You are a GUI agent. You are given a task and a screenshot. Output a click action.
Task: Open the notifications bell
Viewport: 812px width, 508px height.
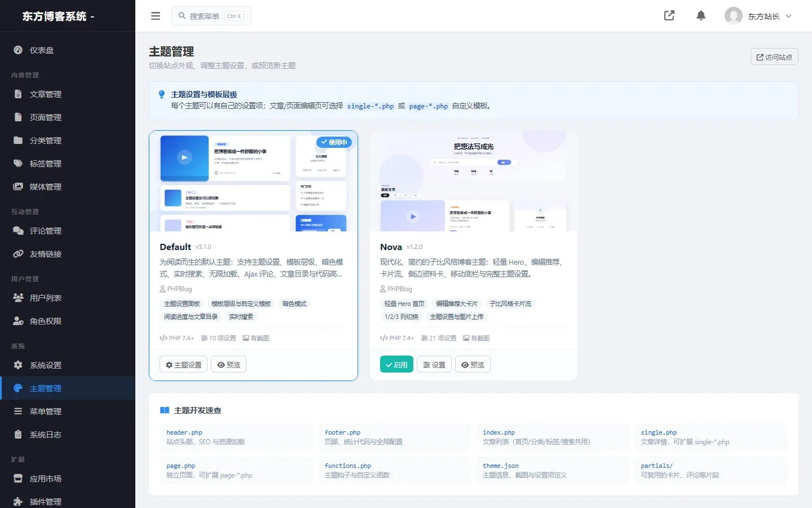701,16
